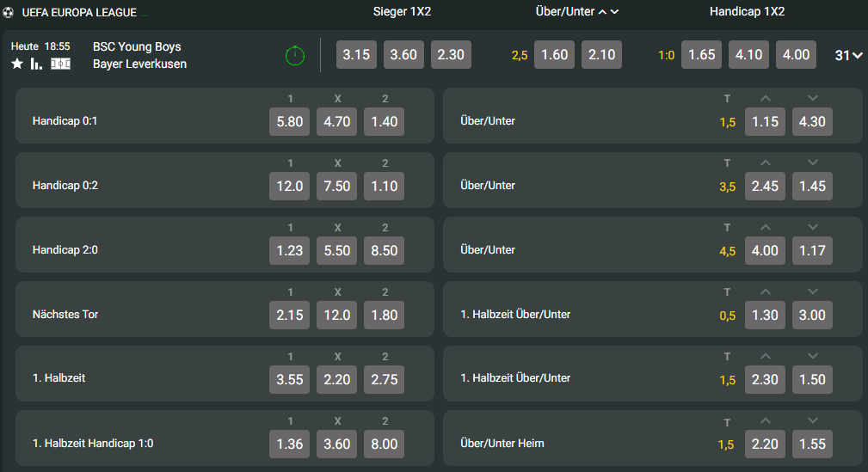Pick first half under 0,5 at 3.00
Viewport: 868px width, 472px height.
tap(812, 315)
